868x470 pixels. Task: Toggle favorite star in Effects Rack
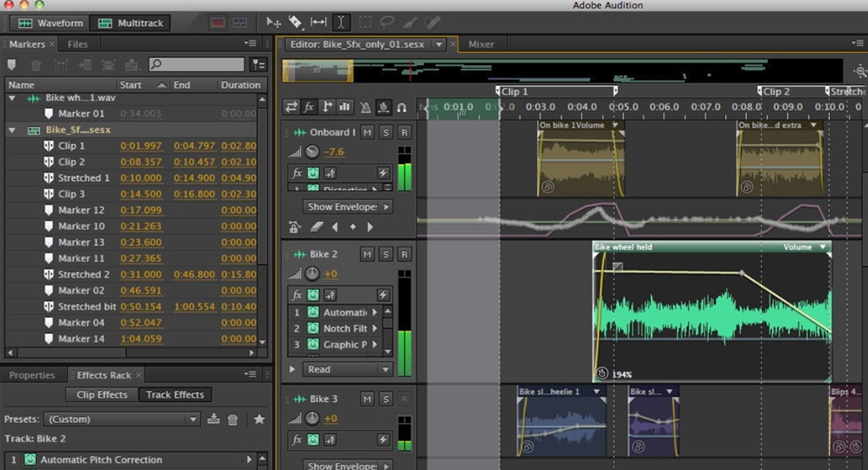coord(259,419)
